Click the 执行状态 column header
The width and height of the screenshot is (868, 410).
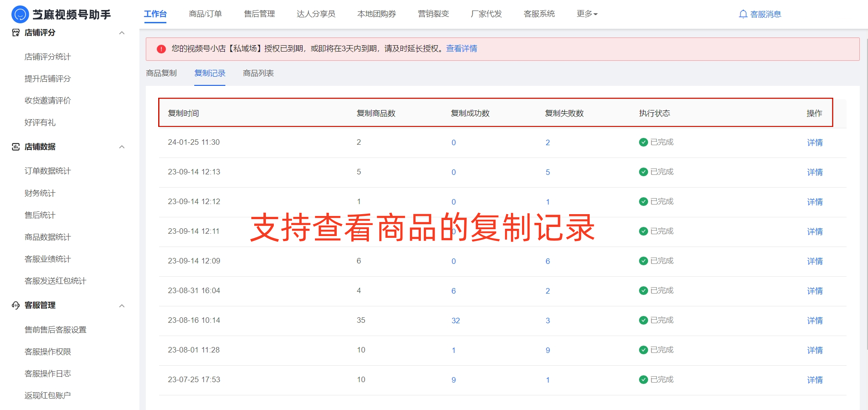click(655, 113)
